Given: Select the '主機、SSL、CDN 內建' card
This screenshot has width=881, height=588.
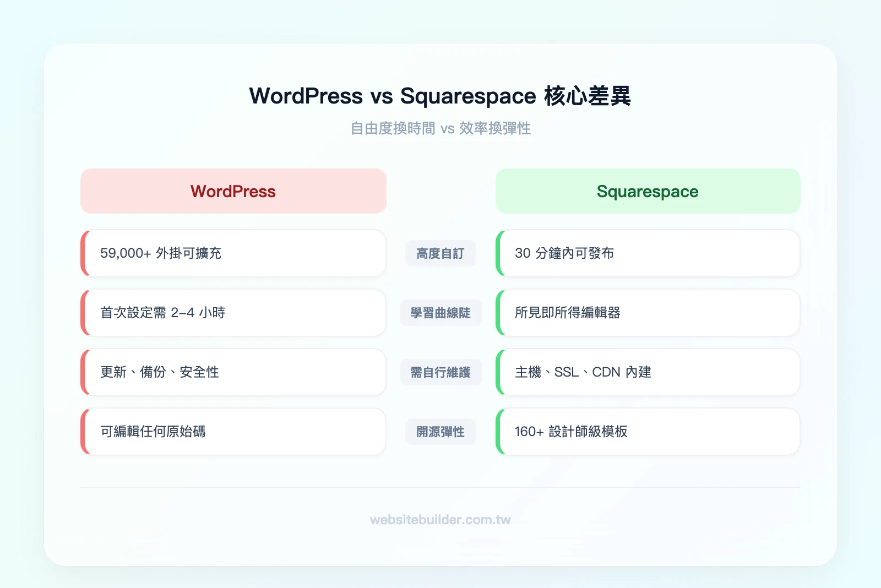Looking at the screenshot, I should tap(648, 372).
